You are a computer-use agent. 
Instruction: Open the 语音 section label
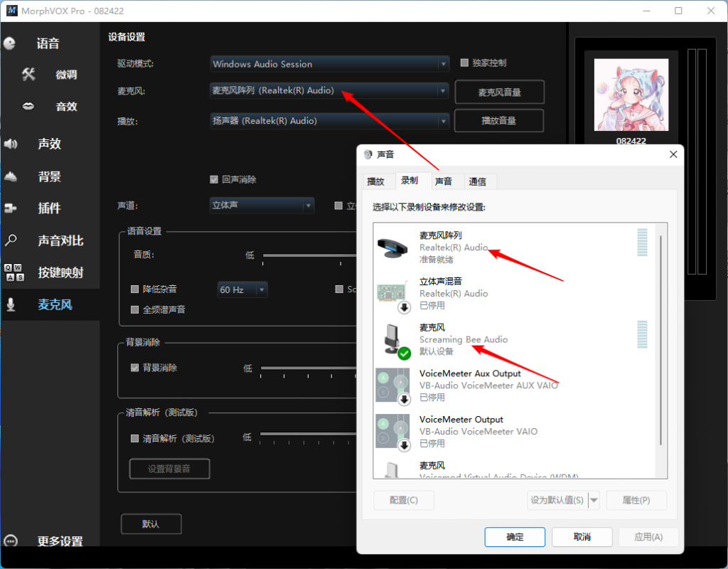(x=48, y=43)
